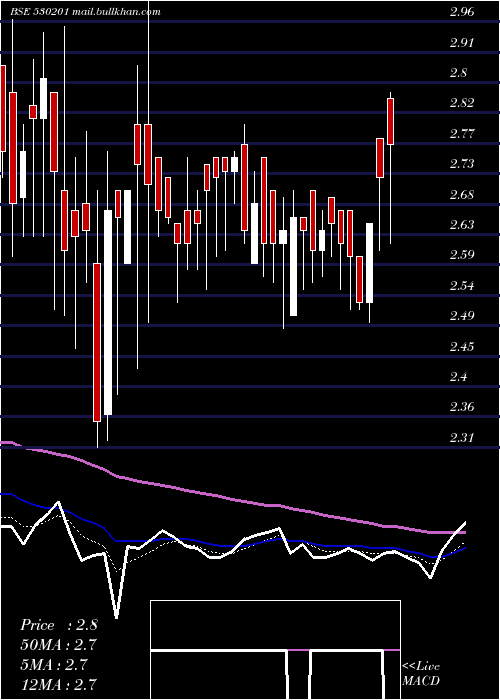The image size is (500, 700).
Task: Select the 2.45 price axis label
Action: [x=462, y=346]
